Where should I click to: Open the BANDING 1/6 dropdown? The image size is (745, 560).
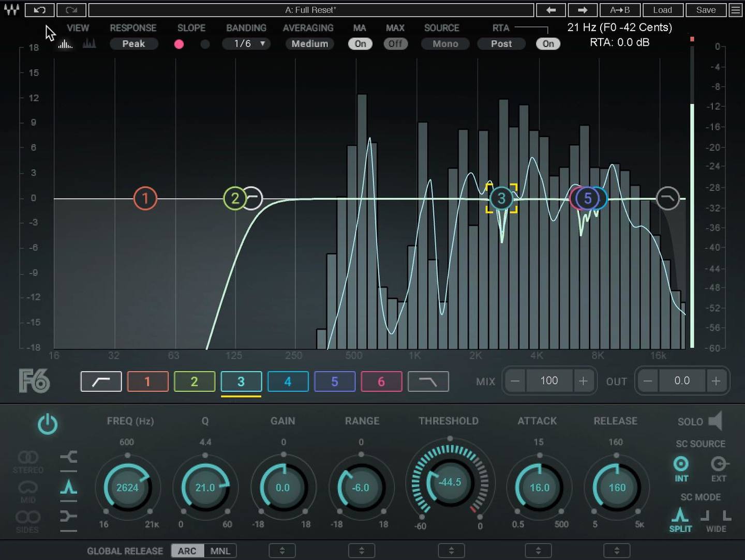click(x=247, y=44)
